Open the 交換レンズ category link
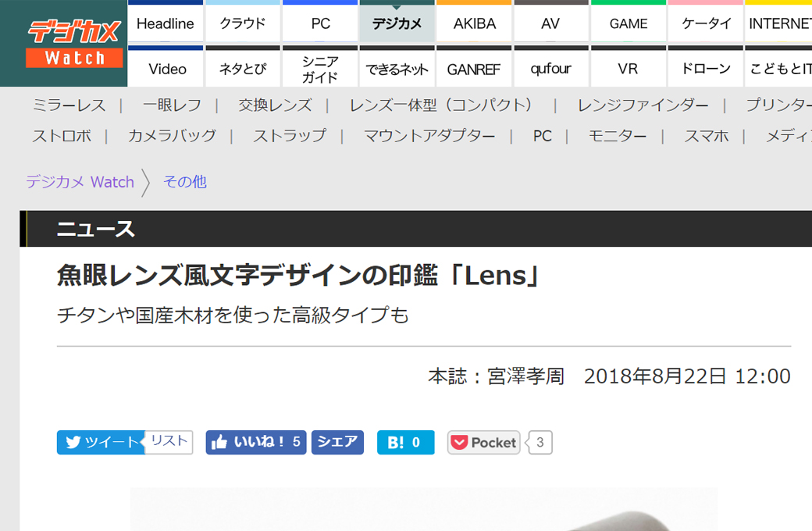This screenshot has width=812, height=531. pyautogui.click(x=275, y=105)
